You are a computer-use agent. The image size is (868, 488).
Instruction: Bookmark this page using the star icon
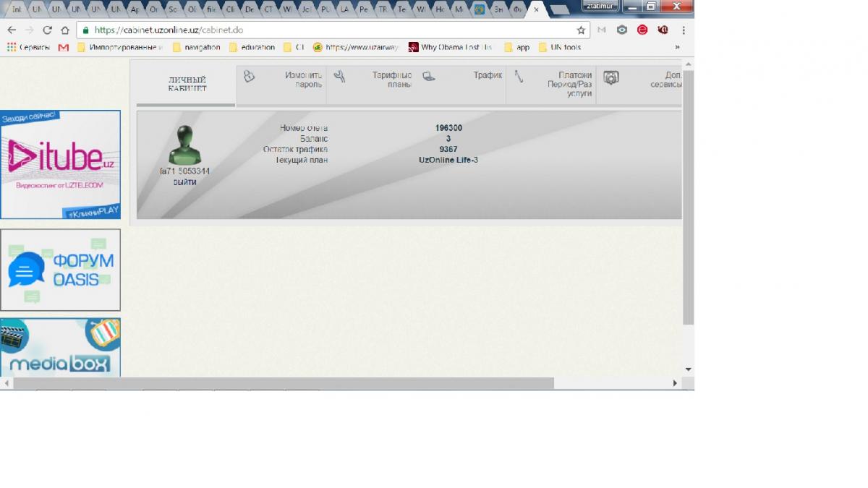[x=581, y=30]
